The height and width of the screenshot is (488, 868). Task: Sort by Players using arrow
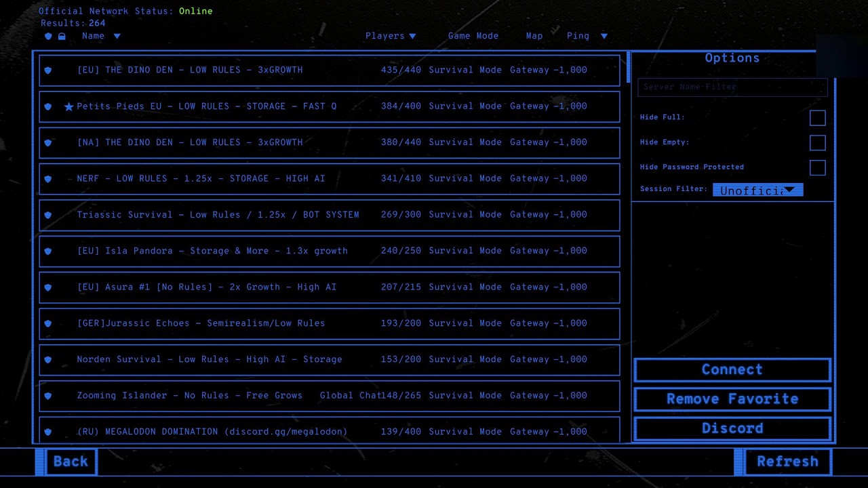coord(412,36)
